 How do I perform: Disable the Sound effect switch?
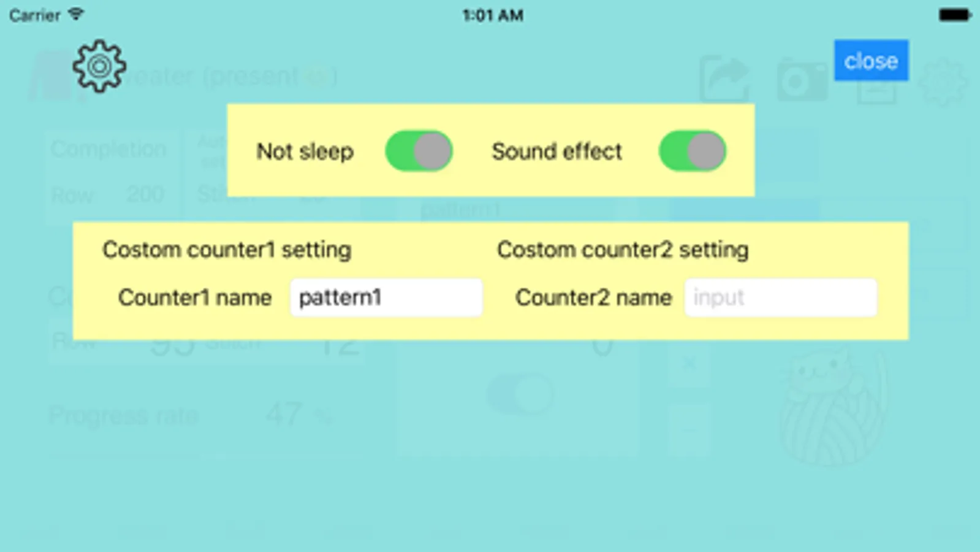(x=692, y=151)
